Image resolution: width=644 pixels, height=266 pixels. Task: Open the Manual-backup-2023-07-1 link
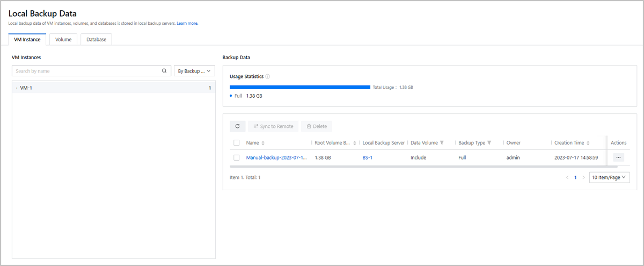pos(276,157)
